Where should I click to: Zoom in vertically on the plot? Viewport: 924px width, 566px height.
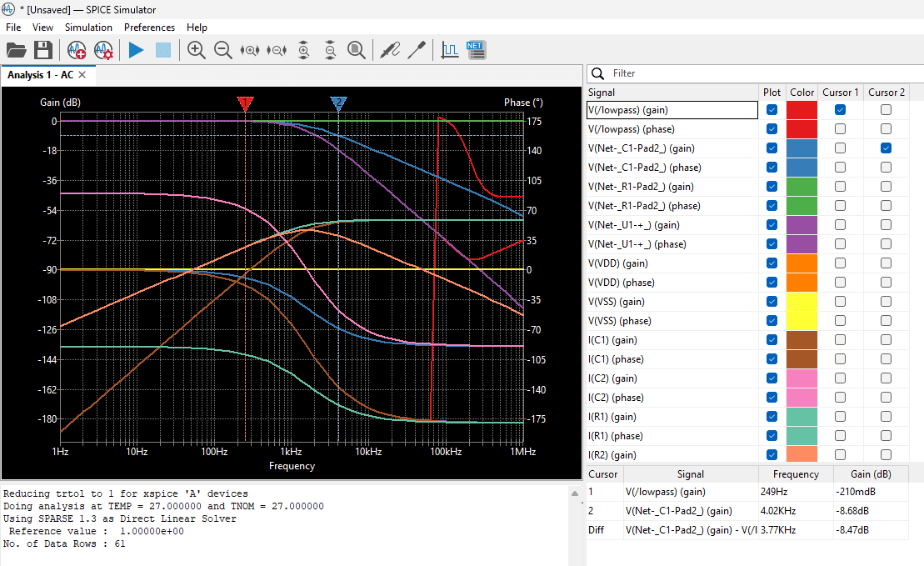point(303,50)
